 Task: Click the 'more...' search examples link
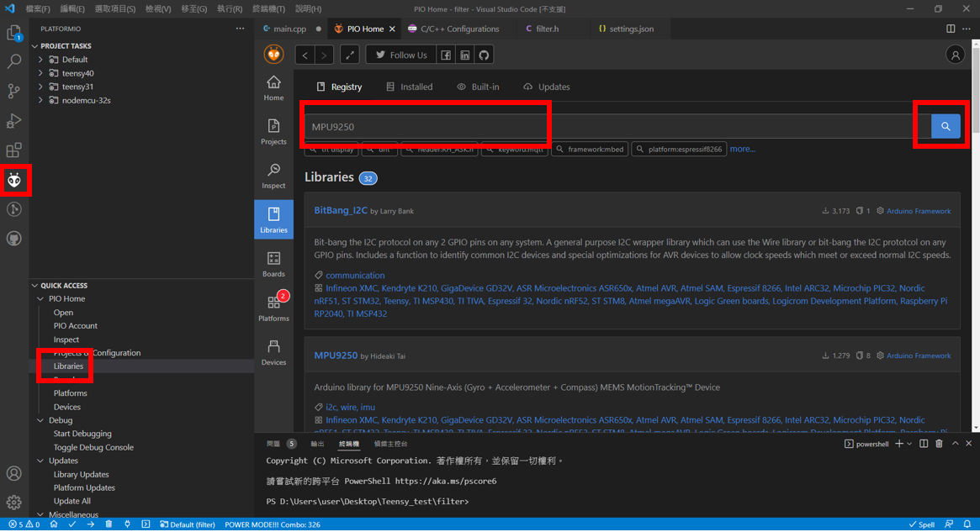[743, 149]
